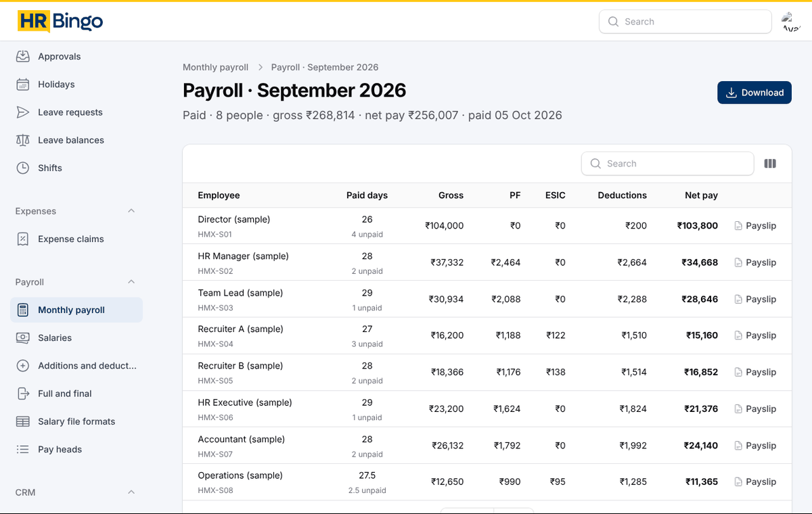Open Payslip link for HMX-S07
812x514 pixels.
(x=755, y=446)
